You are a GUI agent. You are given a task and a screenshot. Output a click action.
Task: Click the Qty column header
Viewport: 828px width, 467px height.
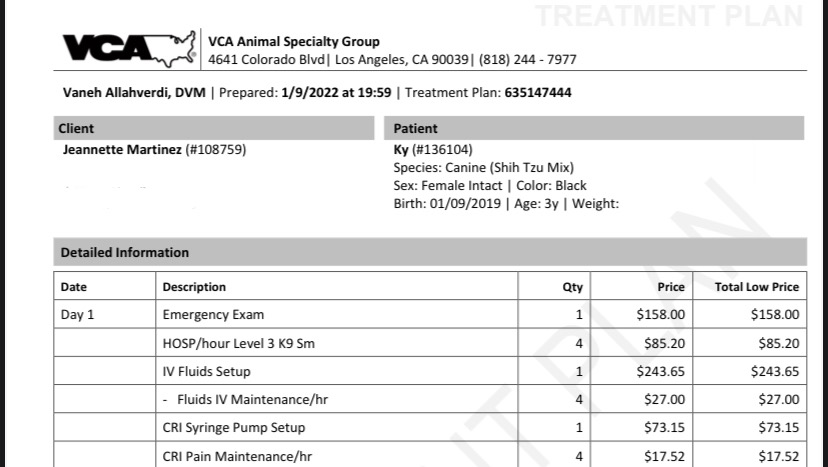[572, 287]
